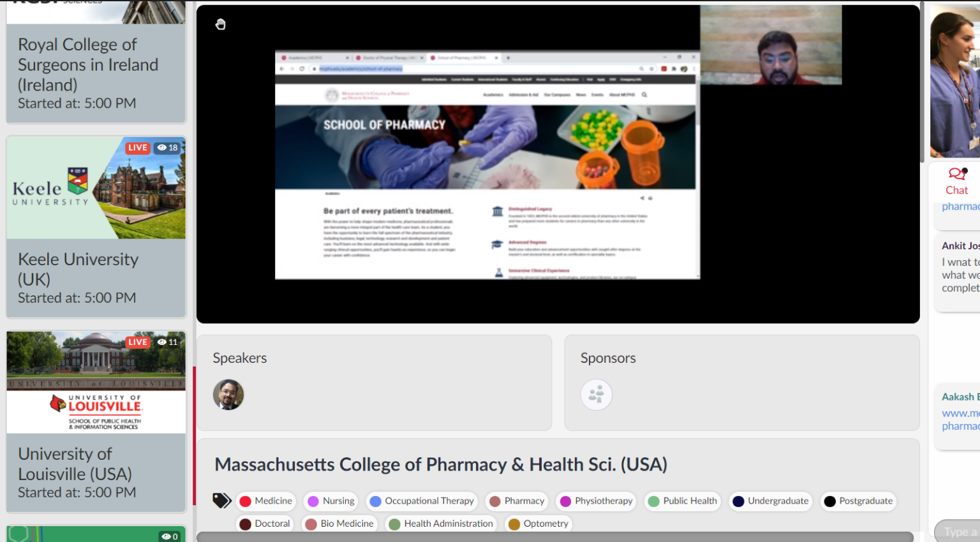Choose the Postgraduate tag
The width and height of the screenshot is (980, 542).
858,501
